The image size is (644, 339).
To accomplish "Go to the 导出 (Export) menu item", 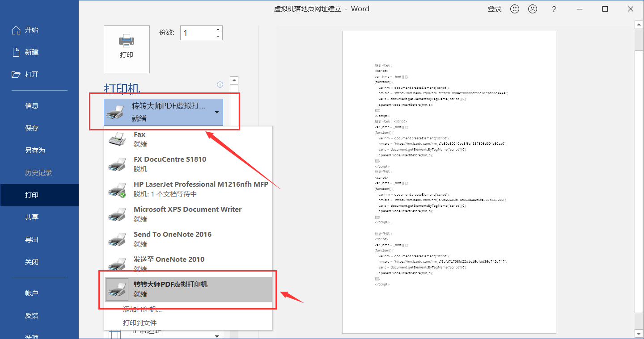I will [x=31, y=240].
